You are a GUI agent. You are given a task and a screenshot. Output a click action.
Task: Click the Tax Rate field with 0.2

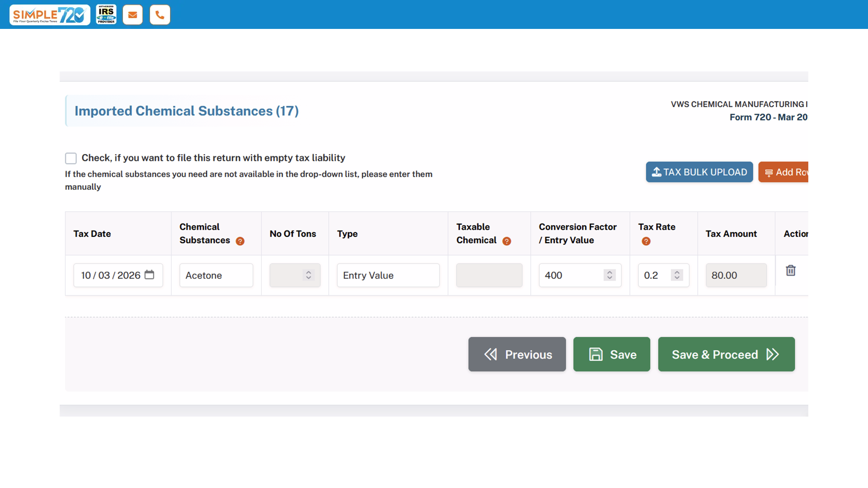tap(664, 275)
